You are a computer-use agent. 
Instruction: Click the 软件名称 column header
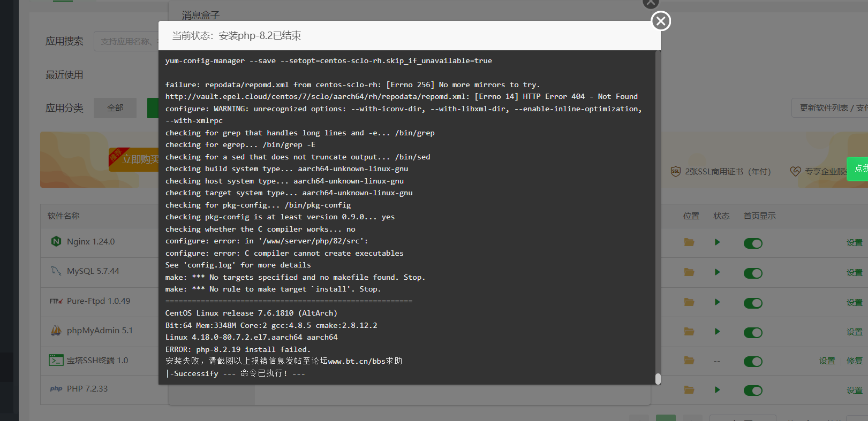click(63, 216)
